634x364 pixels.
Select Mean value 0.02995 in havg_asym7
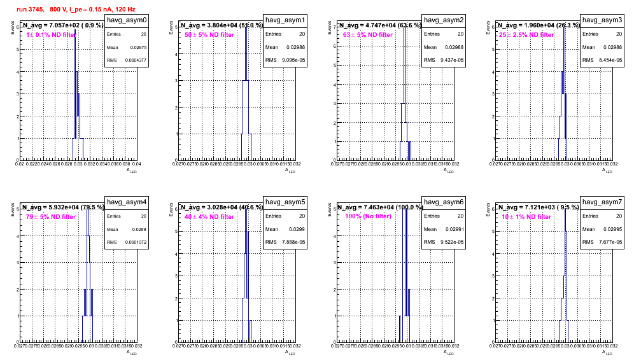[613, 229]
